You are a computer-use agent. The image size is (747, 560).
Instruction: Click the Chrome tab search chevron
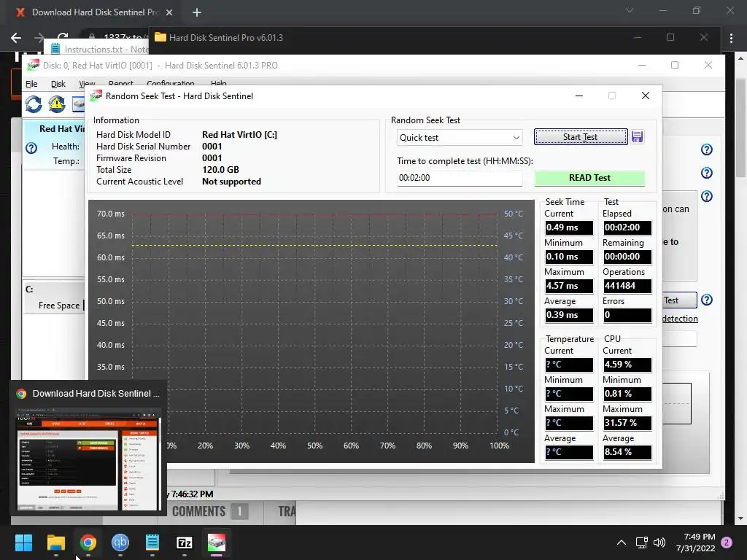(x=630, y=10)
